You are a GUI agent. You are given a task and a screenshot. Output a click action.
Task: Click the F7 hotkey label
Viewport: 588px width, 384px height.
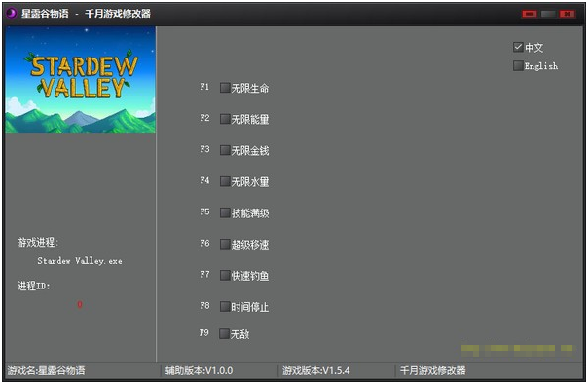[x=204, y=275]
